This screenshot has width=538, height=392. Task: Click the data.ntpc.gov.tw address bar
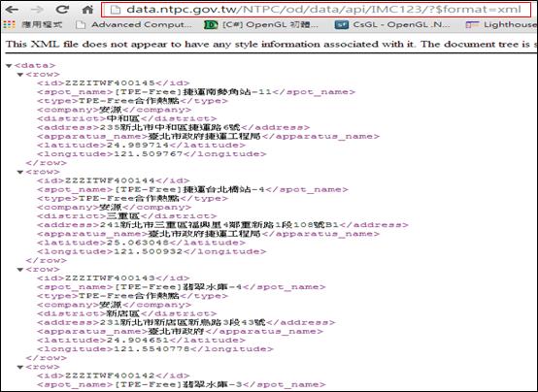(316, 10)
